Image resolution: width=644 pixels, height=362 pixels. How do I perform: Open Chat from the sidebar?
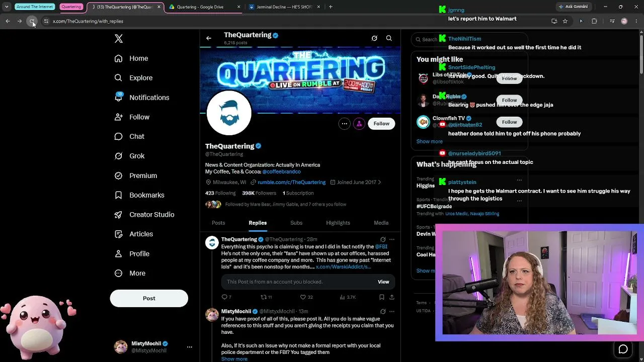tap(129, 136)
